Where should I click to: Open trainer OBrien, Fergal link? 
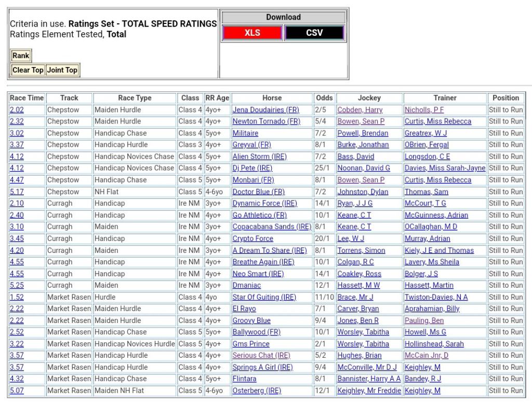click(427, 145)
